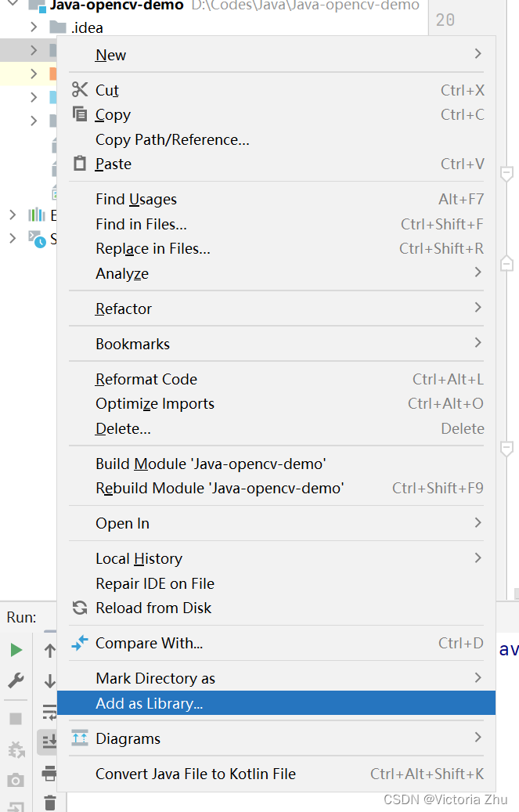Click the down arrow in Run panel
Image resolution: width=519 pixels, height=812 pixels.
click(49, 680)
